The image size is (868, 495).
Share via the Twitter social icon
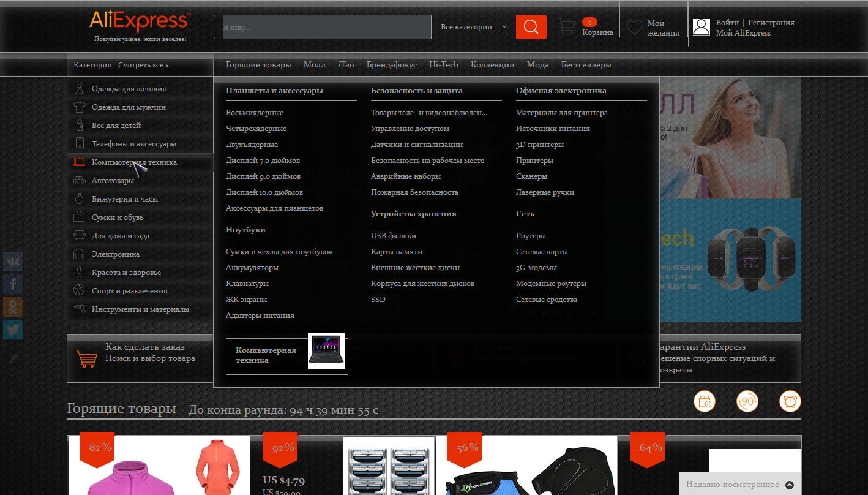(13, 330)
